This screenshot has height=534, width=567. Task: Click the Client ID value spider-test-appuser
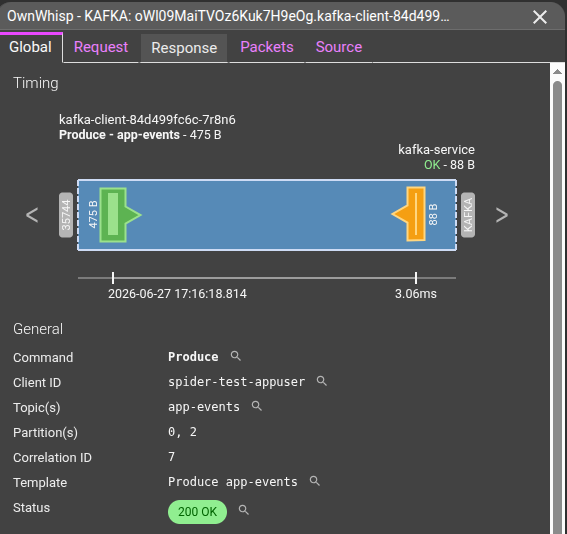[236, 382]
